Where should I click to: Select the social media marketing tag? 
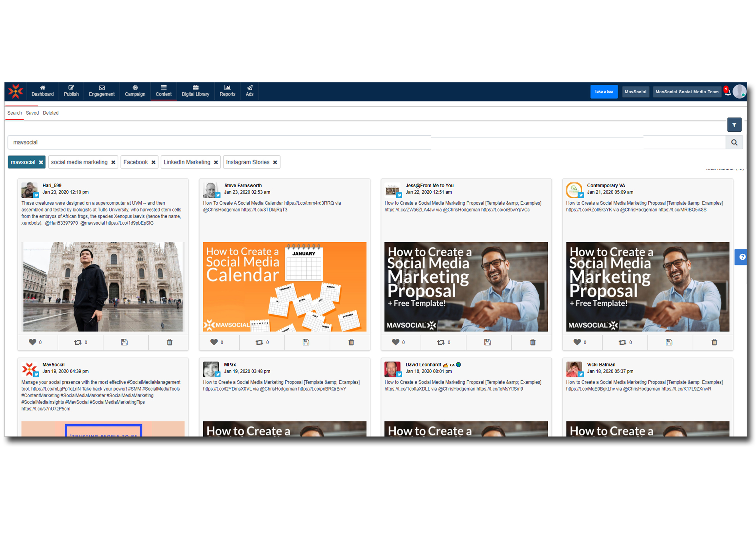pos(79,162)
